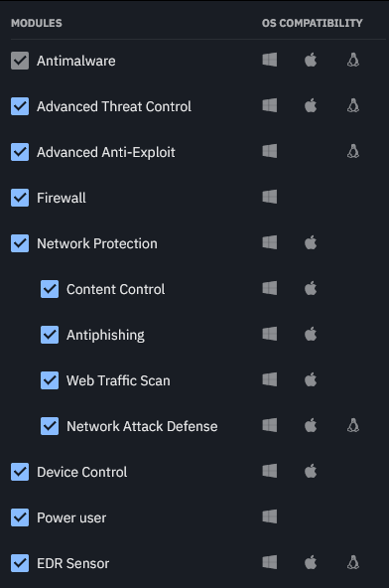Toggle the Content Control checkbox
Viewport: 389px width, 588px height.
pyautogui.click(x=50, y=289)
